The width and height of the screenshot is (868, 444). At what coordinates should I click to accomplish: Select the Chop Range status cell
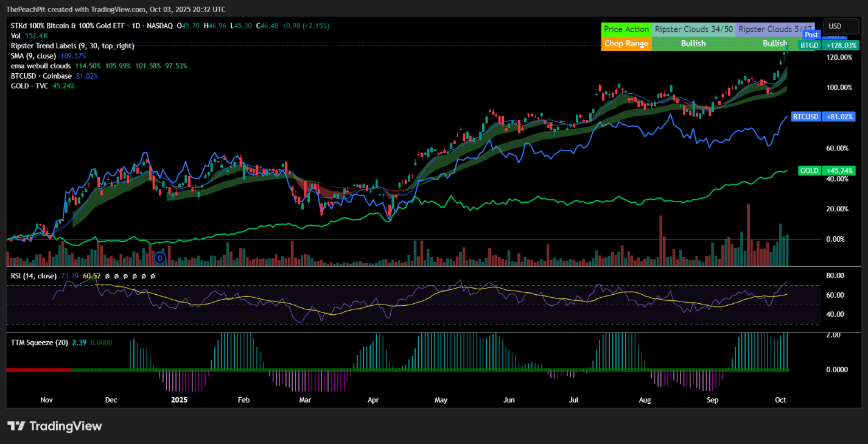tap(626, 43)
